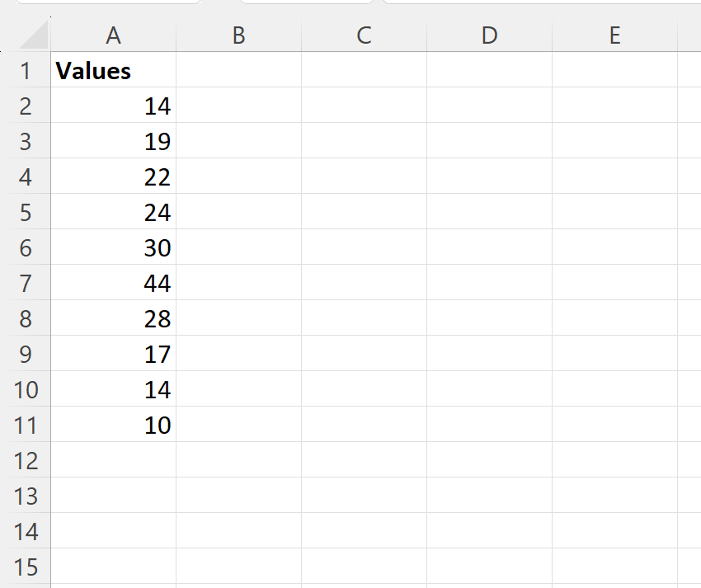Select cell containing 28

(x=114, y=318)
